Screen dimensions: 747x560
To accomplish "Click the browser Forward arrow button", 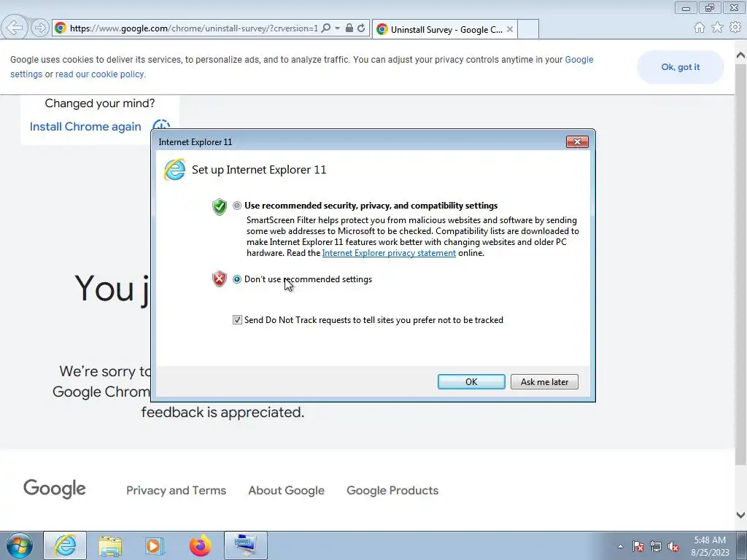I will click(x=40, y=28).
